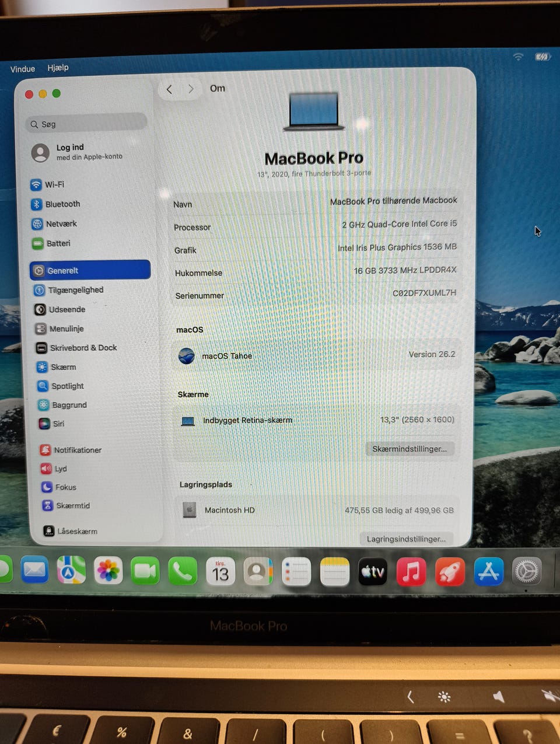This screenshot has width=560, height=744.
Task: Open Udseende settings
Action: tap(60, 309)
